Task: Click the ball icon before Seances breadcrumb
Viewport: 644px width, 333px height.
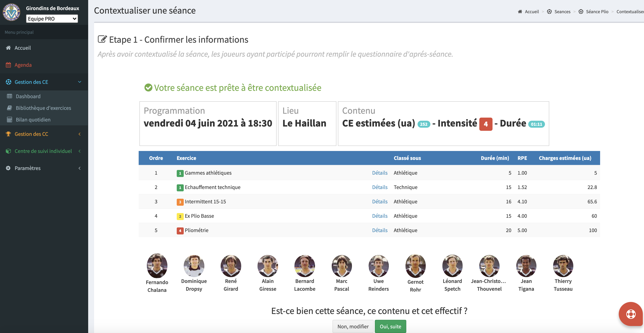Action: (549, 11)
